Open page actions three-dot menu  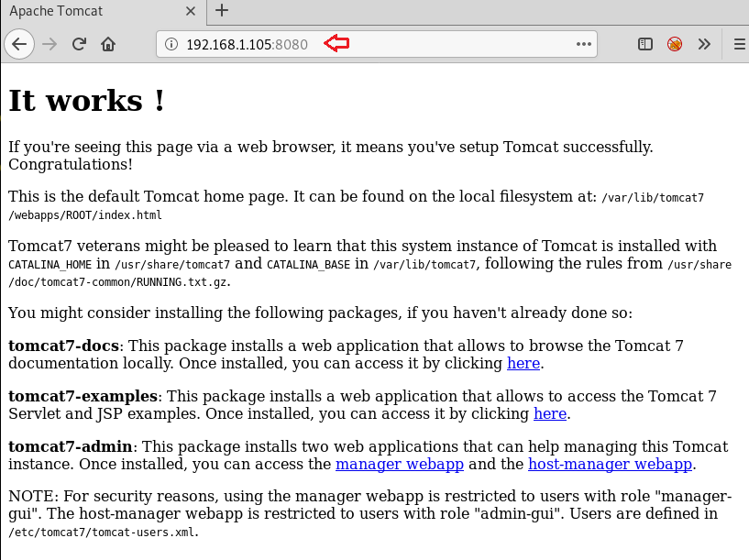(x=584, y=44)
